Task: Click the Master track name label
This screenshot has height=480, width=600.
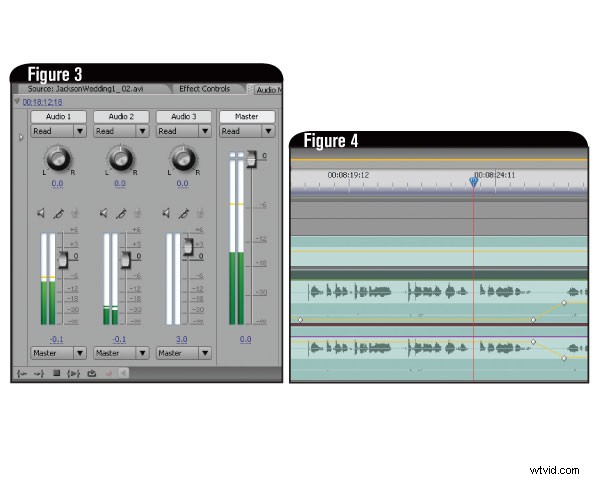Action: point(247,116)
